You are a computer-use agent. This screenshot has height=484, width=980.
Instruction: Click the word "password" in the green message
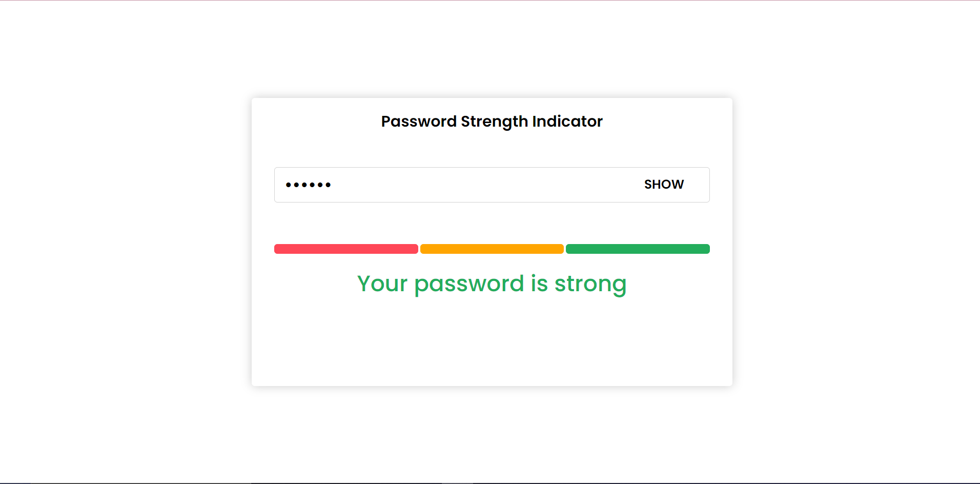[469, 285]
